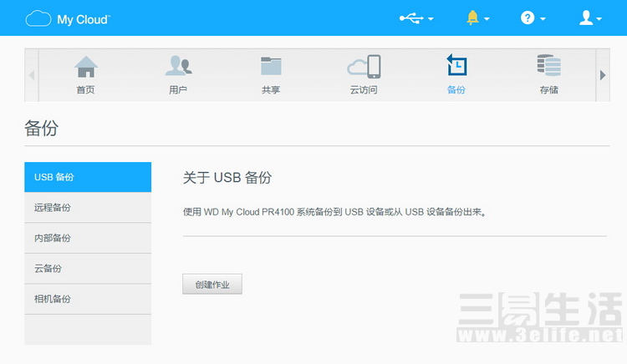Click the My Cloud logo
627x364 pixels.
[68, 18]
